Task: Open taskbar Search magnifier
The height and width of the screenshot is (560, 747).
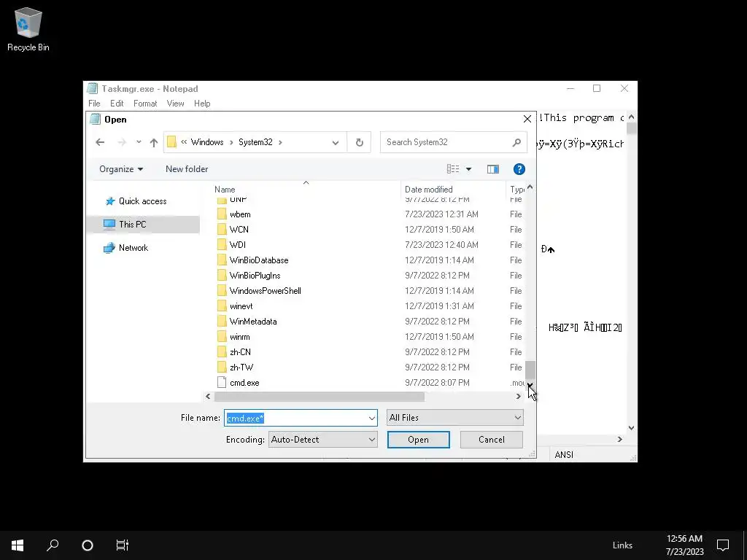Action: (53, 545)
